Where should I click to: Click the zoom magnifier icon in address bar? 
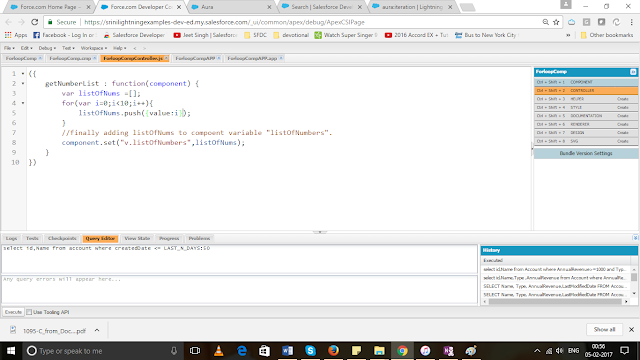point(545,22)
